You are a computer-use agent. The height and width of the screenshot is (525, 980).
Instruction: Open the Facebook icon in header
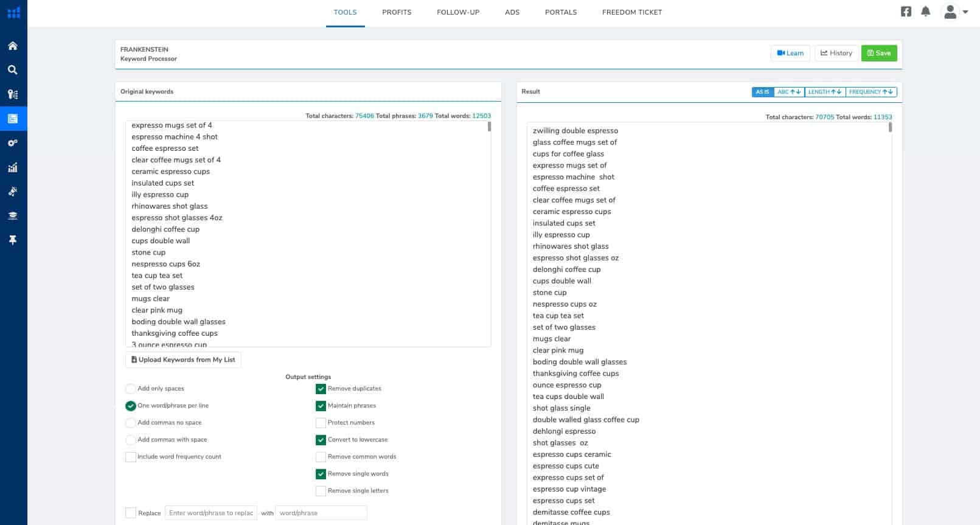click(x=906, y=12)
